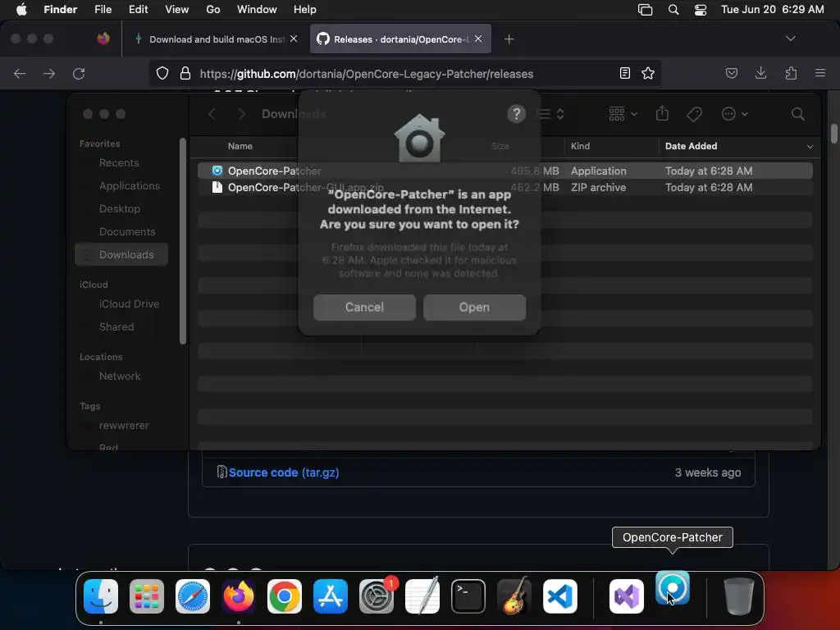Open a new Firefox tab
The width and height of the screenshot is (840, 630).
(509, 39)
